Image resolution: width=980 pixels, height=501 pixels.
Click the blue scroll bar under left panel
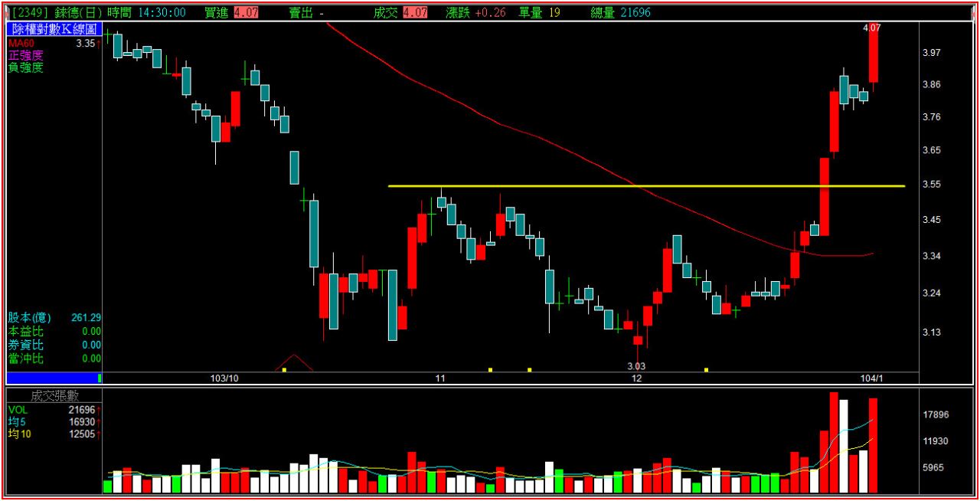coord(52,378)
